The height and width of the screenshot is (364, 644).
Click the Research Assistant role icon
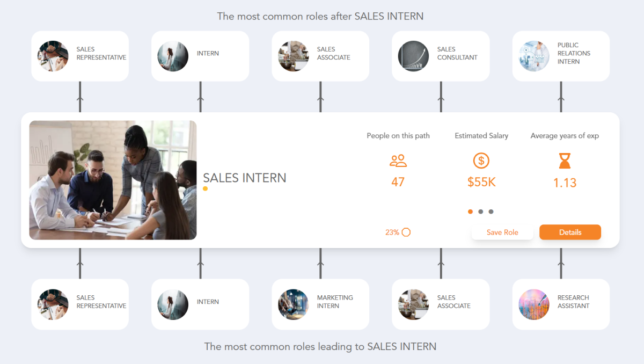[x=533, y=304]
